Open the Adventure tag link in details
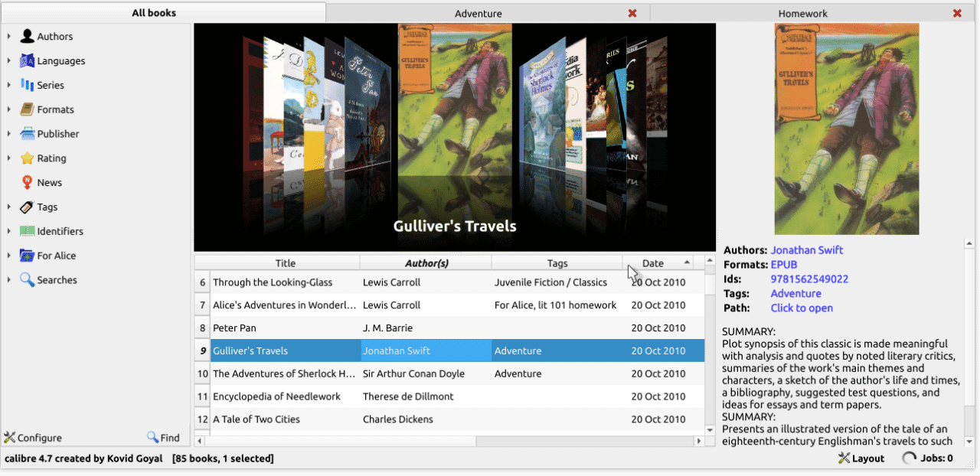Screen dimensions: 980x476 [x=796, y=294]
